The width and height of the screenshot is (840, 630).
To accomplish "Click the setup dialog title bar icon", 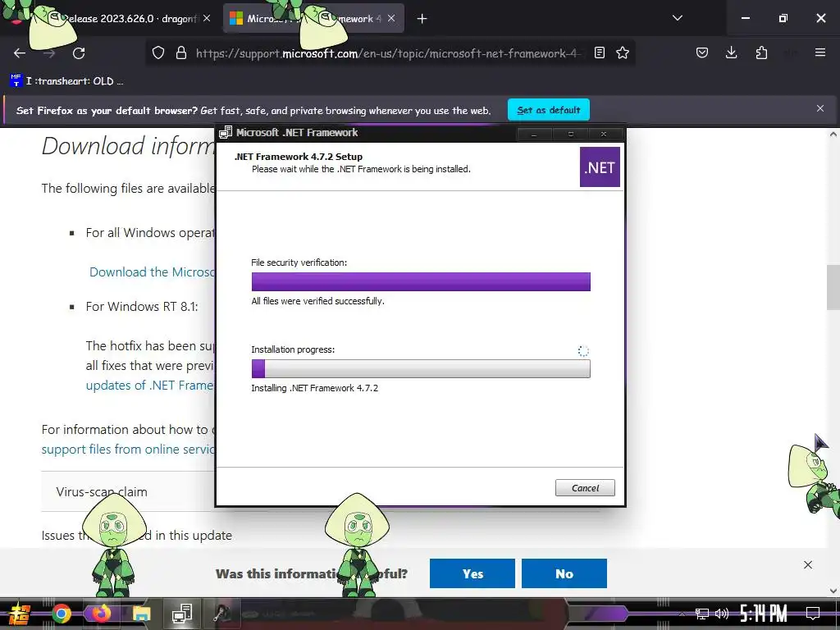I will click(226, 133).
